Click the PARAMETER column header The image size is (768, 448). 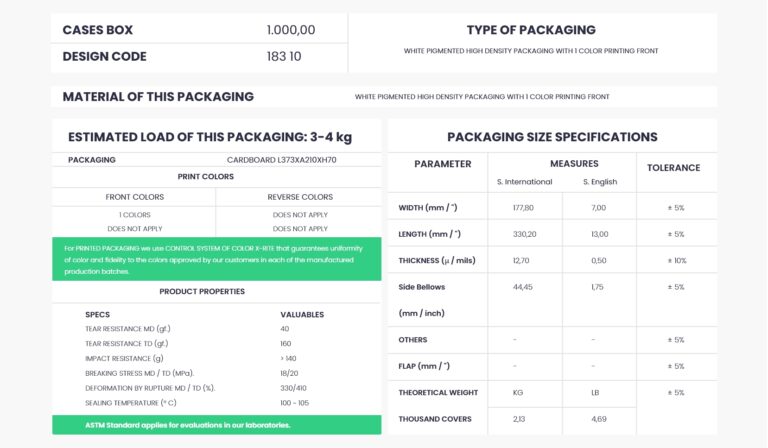(443, 164)
